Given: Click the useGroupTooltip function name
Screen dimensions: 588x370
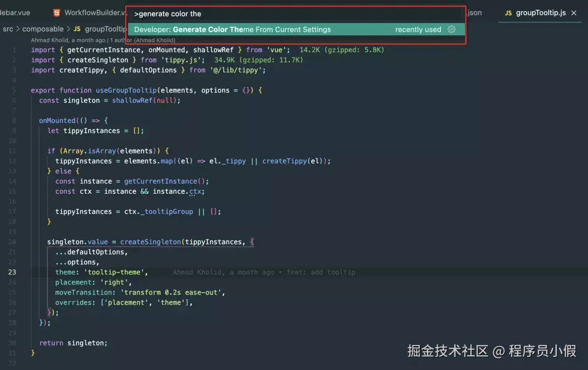Looking at the screenshot, I should tap(126, 90).
